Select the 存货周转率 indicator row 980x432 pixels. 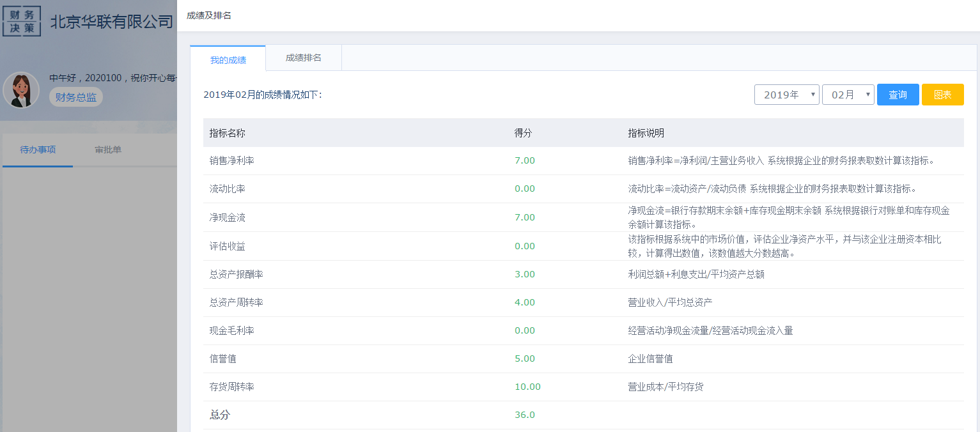click(x=232, y=387)
